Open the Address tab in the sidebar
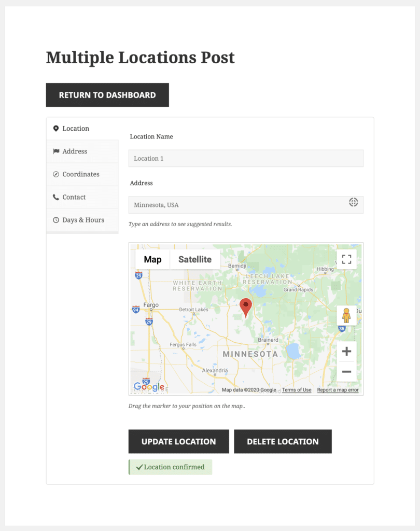The width and height of the screenshot is (420, 531). pyautogui.click(x=74, y=151)
